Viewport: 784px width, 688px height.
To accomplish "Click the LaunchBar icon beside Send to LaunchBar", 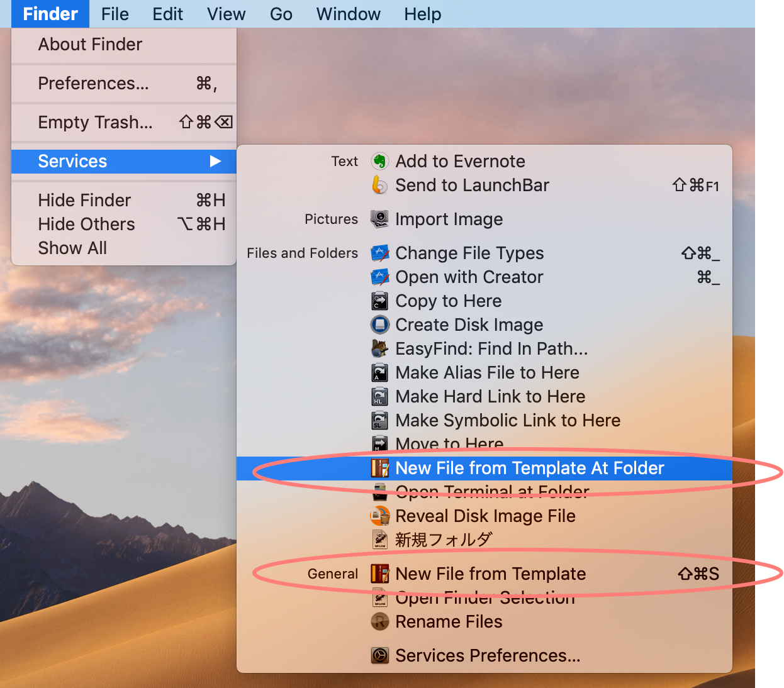I will pos(379,186).
